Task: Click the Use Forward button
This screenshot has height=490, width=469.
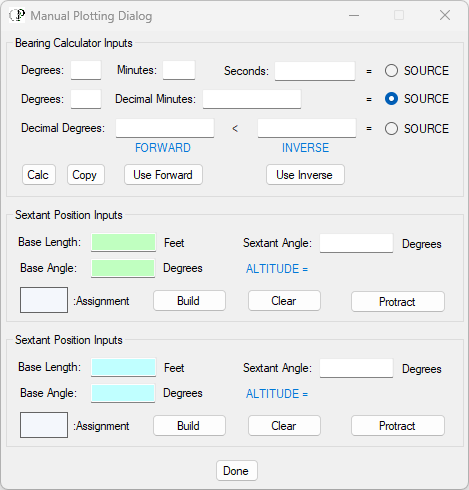Action: click(x=163, y=175)
